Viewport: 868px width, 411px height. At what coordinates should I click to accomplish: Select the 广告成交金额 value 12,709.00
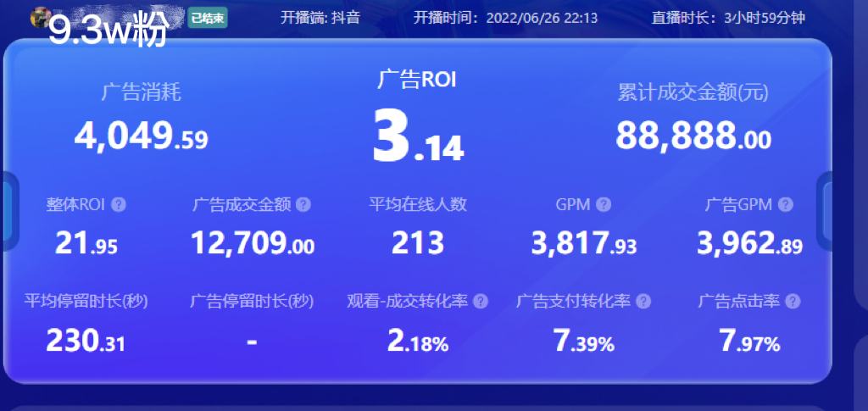pos(253,243)
